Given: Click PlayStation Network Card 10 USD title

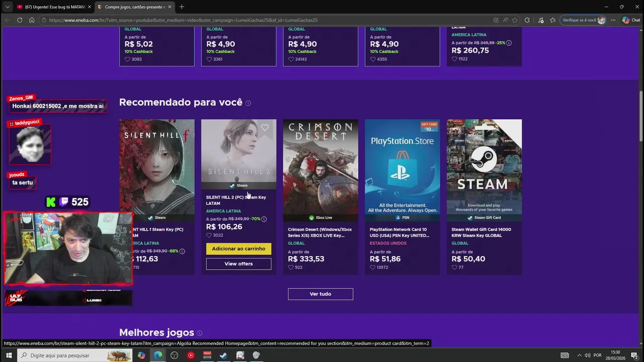Looking at the screenshot, I should pyautogui.click(x=399, y=232).
